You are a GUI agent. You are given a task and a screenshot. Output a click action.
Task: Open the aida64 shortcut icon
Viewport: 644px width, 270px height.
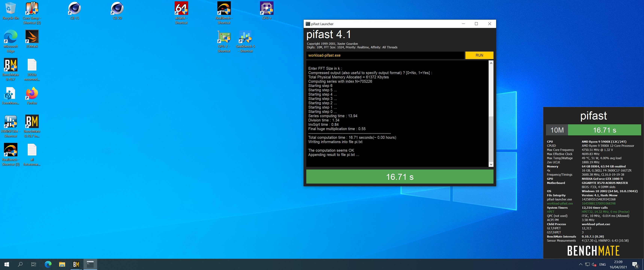(181, 13)
